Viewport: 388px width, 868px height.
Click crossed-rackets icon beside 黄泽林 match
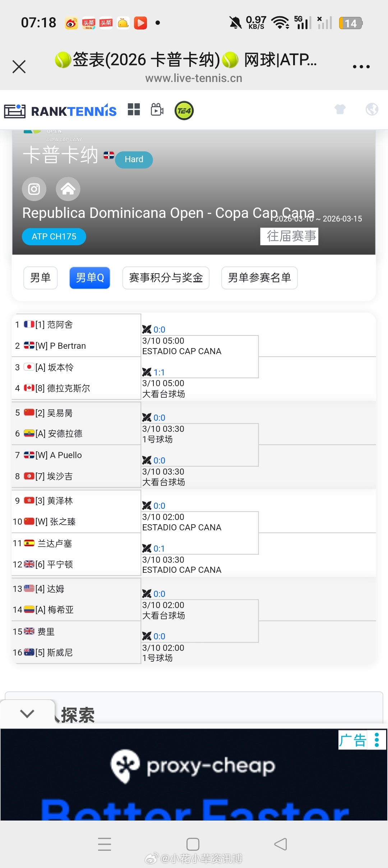pyautogui.click(x=147, y=506)
